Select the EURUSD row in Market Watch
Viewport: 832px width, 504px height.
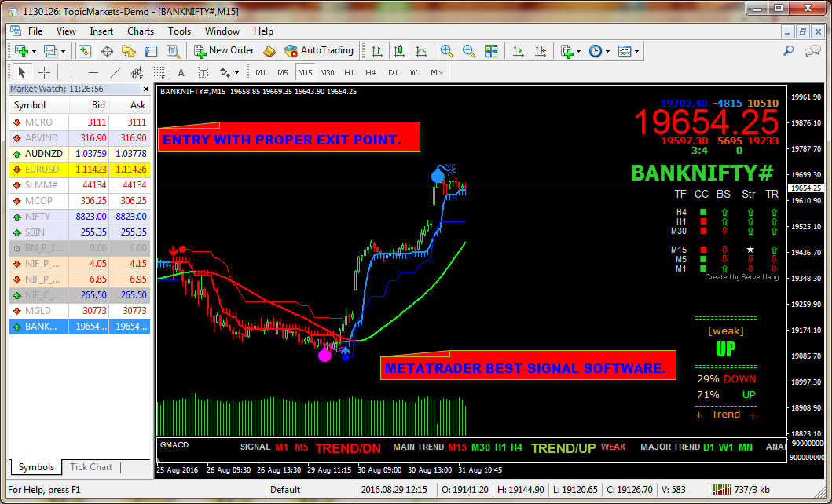79,170
